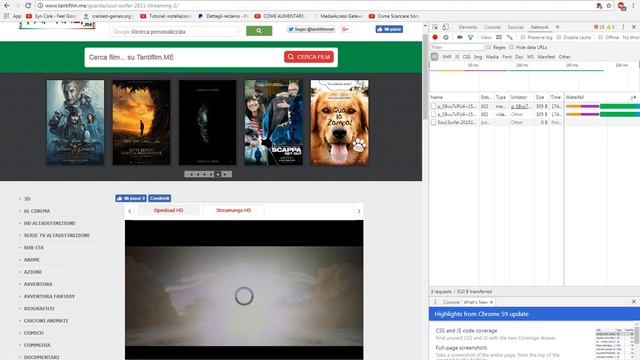Open the Scappa Get Out movie poster
Screen dimensions: 640x360
point(273,122)
